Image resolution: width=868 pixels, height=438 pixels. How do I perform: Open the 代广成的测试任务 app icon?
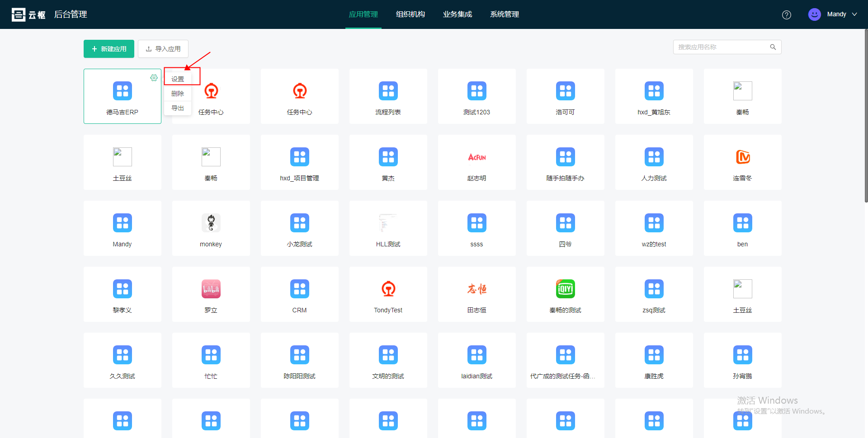pos(566,355)
